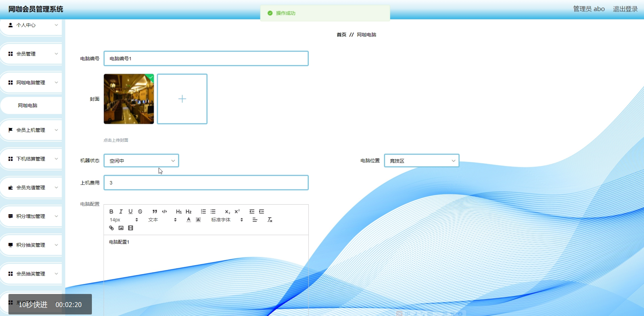Apply H2 heading style
The width and height of the screenshot is (644, 316).
point(189,212)
